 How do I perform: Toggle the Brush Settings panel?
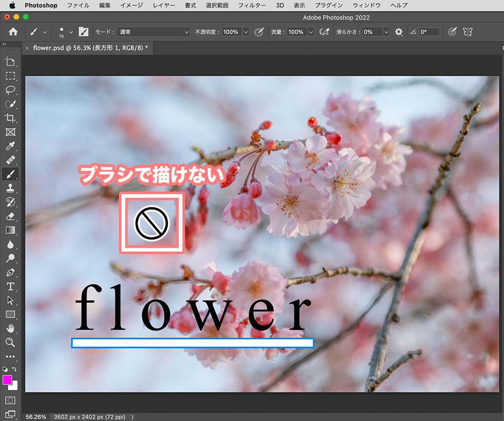(83, 32)
